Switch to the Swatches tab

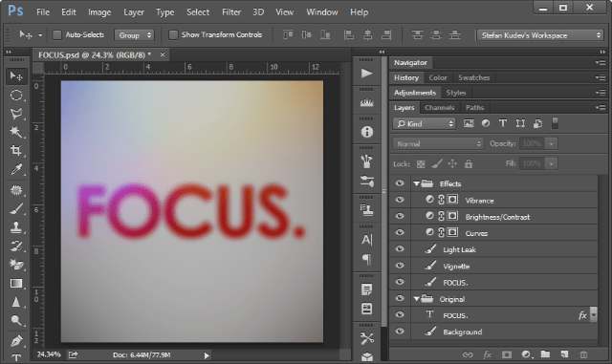point(474,77)
